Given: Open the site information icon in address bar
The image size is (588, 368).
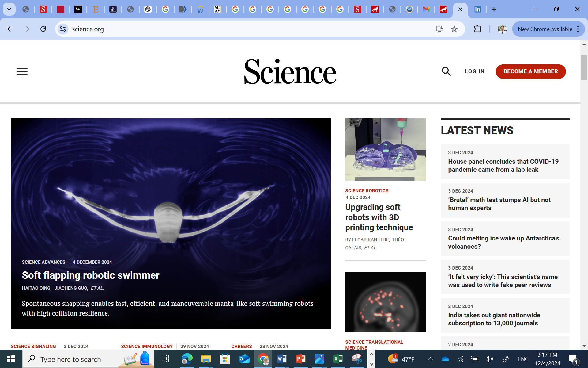Looking at the screenshot, I should coord(63,29).
